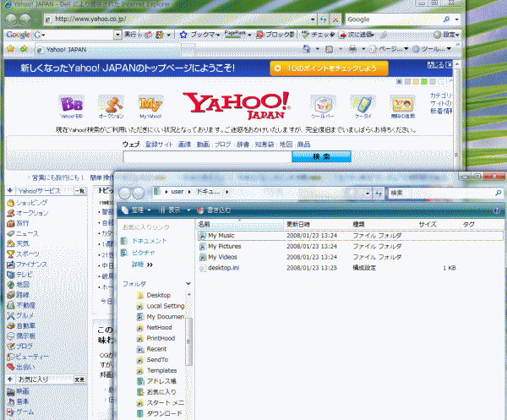Image resolution: width=507 pixels, height=420 pixels.
Task: Click the Google Toolbar block popup icon
Action: [x=259, y=35]
